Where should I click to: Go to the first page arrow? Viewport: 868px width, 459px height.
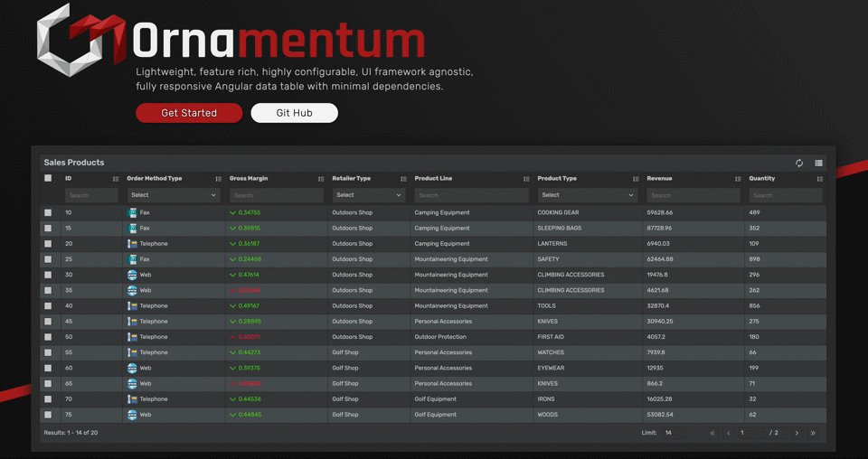pos(712,433)
